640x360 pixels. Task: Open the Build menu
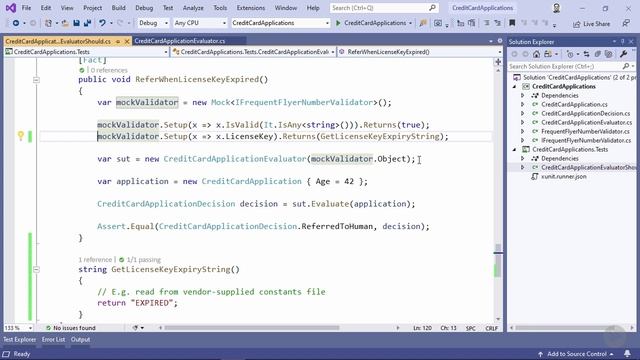118,8
